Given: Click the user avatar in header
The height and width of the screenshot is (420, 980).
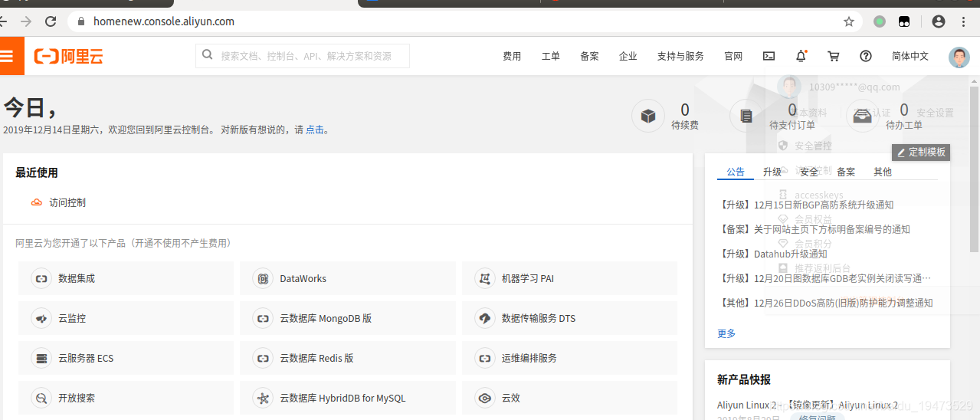Looking at the screenshot, I should [x=959, y=57].
